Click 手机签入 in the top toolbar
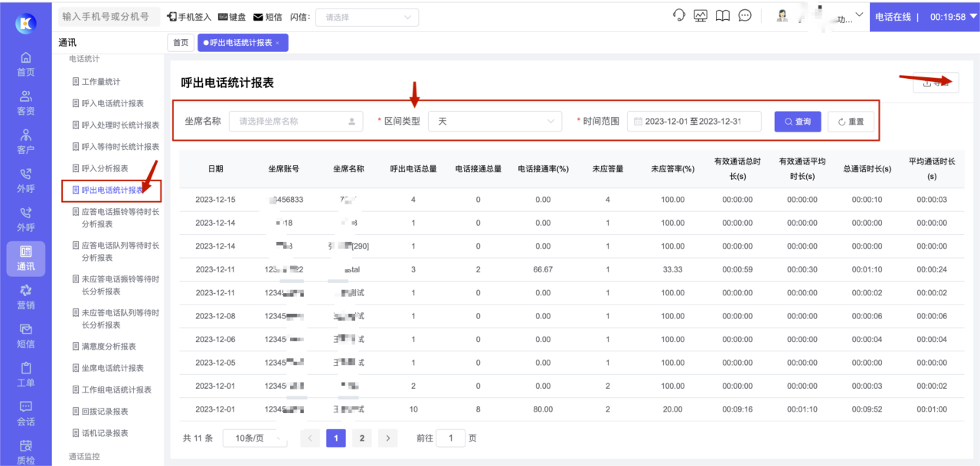Viewport: 980px width, 466px height. click(189, 17)
